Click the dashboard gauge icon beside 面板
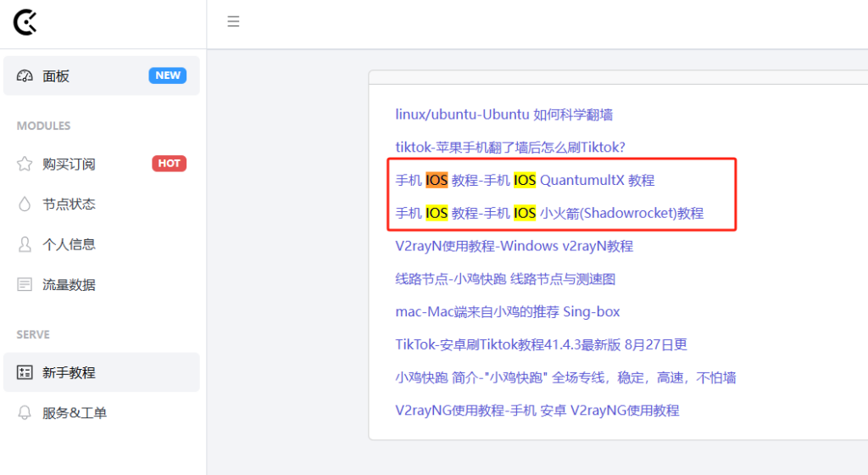The width and height of the screenshot is (868, 475). tap(25, 76)
